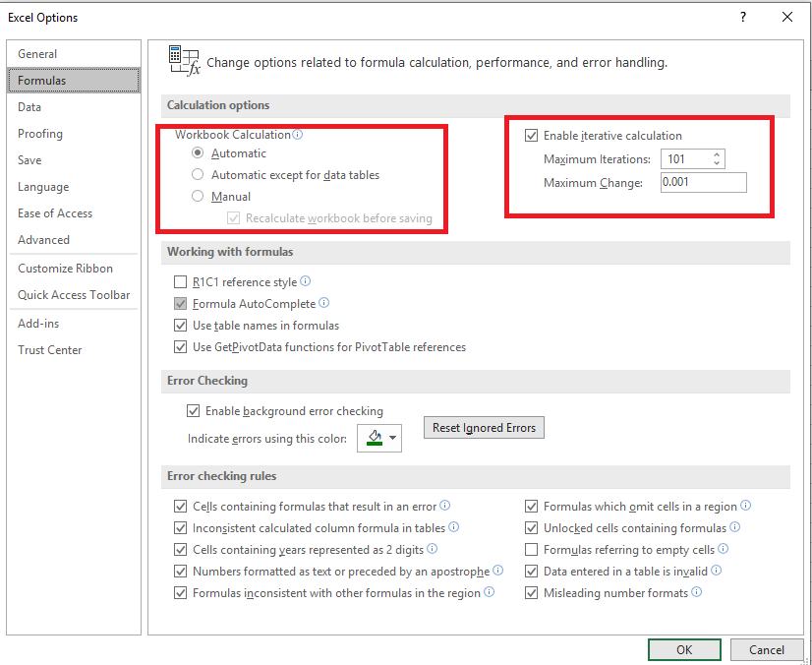The image size is (812, 665).
Task: Click the Help question mark icon
Action: click(x=743, y=17)
